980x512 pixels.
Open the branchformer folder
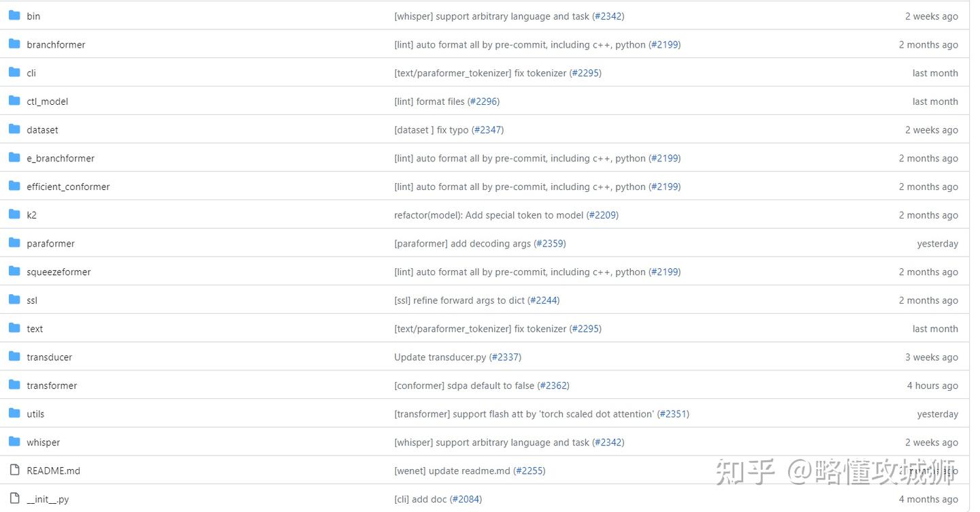click(56, 45)
